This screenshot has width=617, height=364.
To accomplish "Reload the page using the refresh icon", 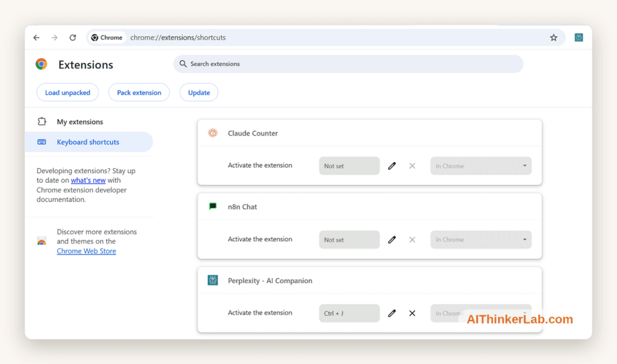I will pos(73,37).
